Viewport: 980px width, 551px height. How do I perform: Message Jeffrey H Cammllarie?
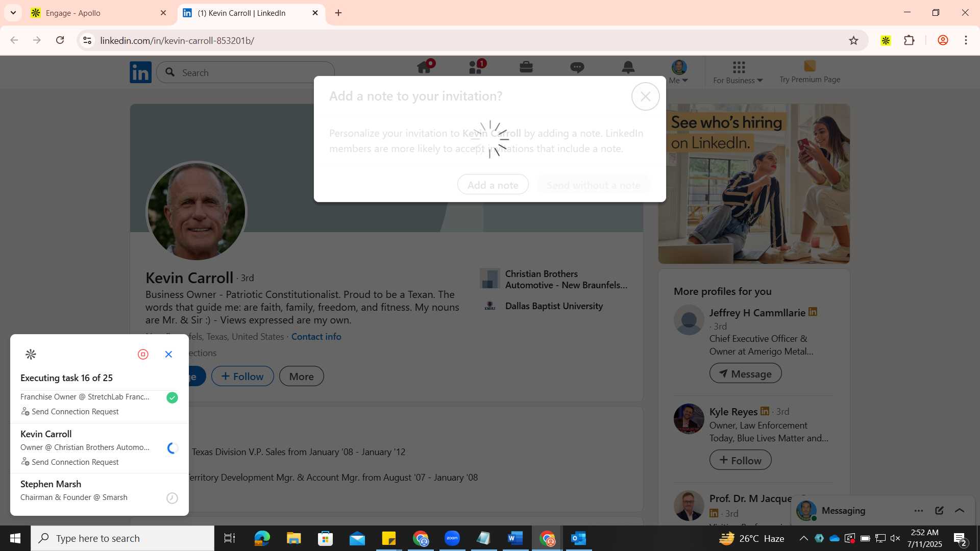click(745, 374)
